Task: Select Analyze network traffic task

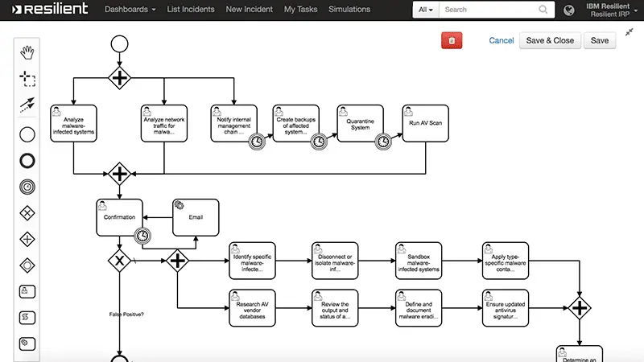Action: (164, 124)
